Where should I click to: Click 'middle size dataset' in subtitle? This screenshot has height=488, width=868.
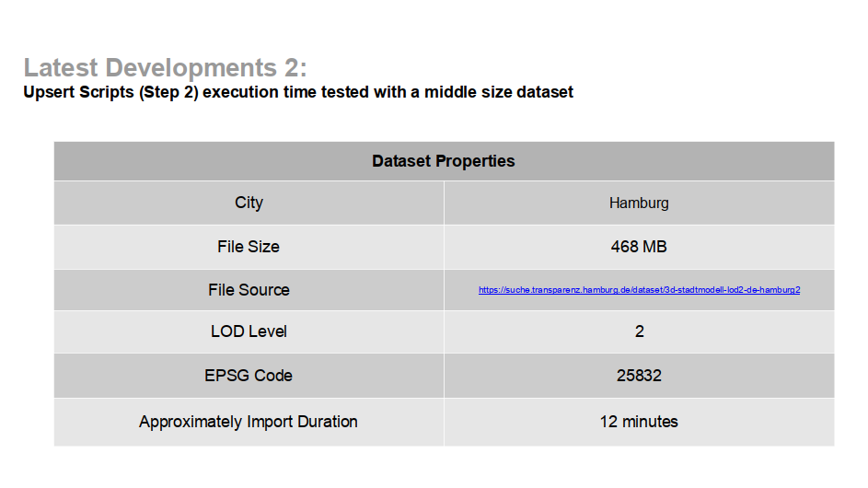click(x=499, y=92)
